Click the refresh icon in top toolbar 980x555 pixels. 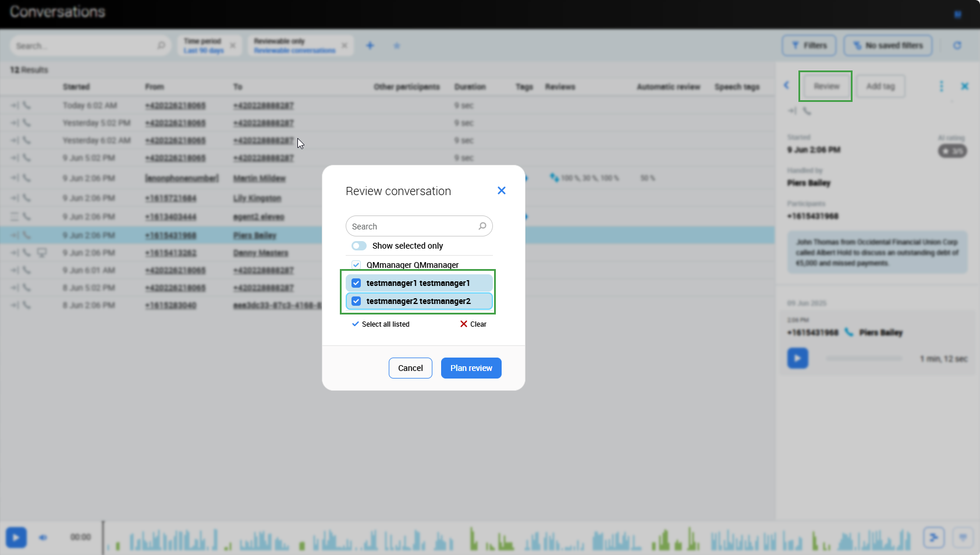tap(957, 45)
